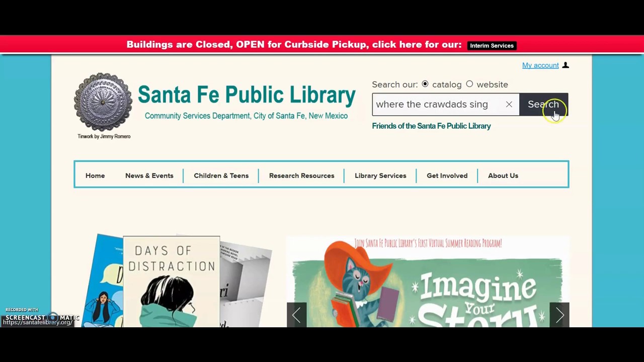Go to the Home page tab

pos(95,175)
